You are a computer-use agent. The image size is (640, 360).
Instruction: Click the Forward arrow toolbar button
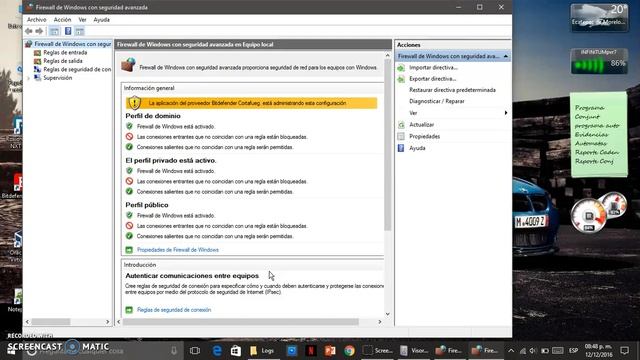pos(39,31)
